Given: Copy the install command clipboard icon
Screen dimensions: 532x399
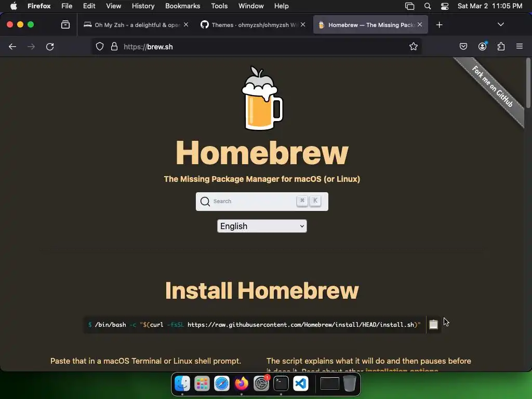Looking at the screenshot, I should point(434,324).
